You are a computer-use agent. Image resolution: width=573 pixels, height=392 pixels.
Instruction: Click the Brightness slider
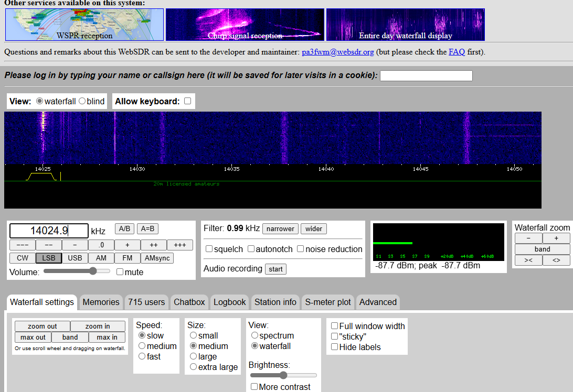pyautogui.click(x=283, y=375)
